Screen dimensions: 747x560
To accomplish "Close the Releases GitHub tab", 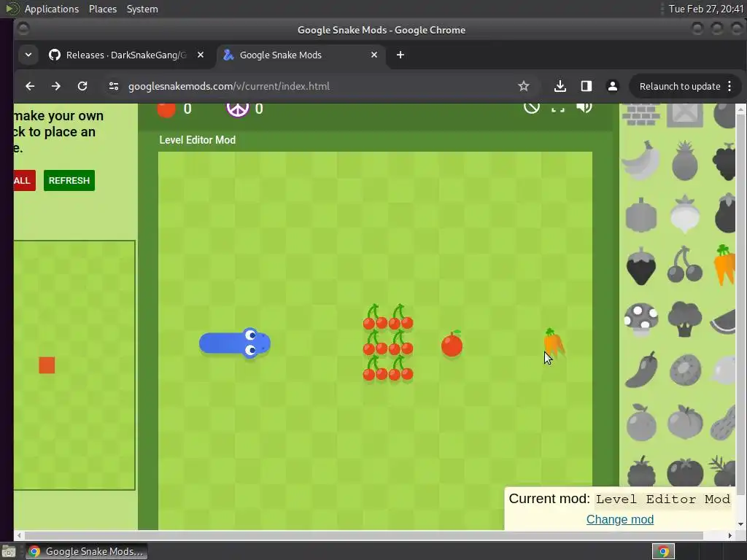I will pyautogui.click(x=201, y=55).
